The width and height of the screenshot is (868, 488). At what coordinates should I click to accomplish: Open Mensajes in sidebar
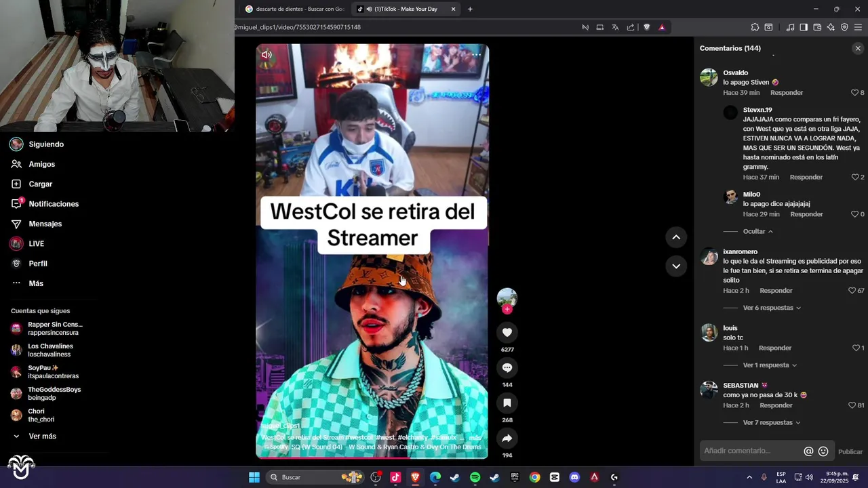tap(45, 224)
